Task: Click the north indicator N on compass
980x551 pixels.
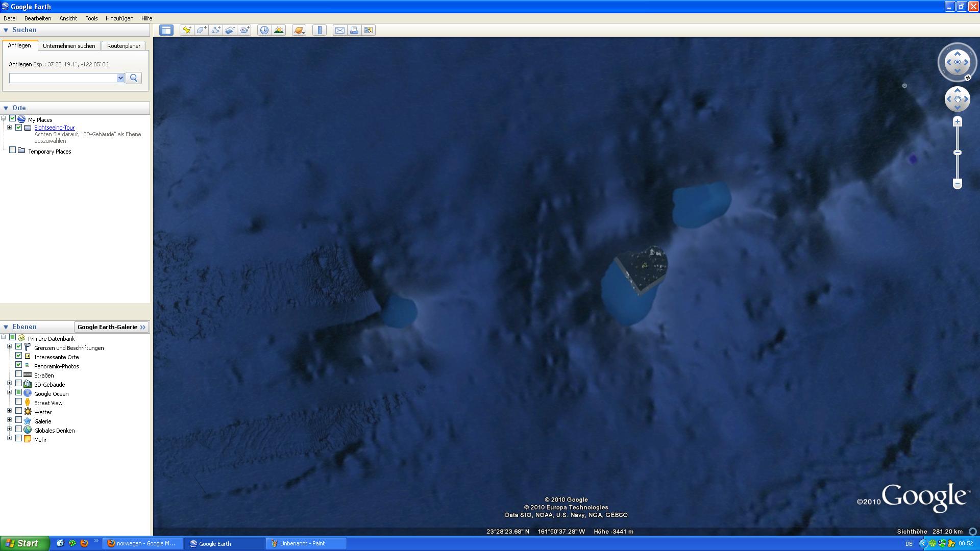Action: point(968,78)
